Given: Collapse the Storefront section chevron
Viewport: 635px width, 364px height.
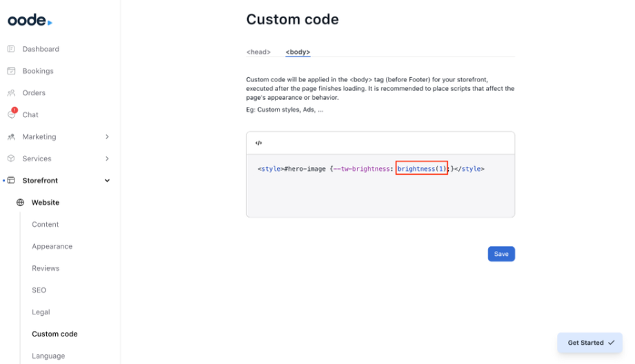Looking at the screenshot, I should tap(107, 181).
